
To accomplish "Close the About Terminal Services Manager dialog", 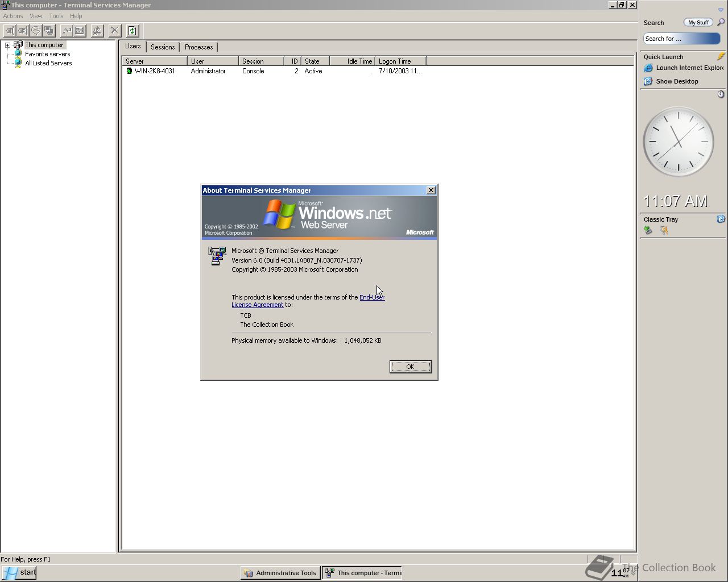I will pyautogui.click(x=431, y=190).
